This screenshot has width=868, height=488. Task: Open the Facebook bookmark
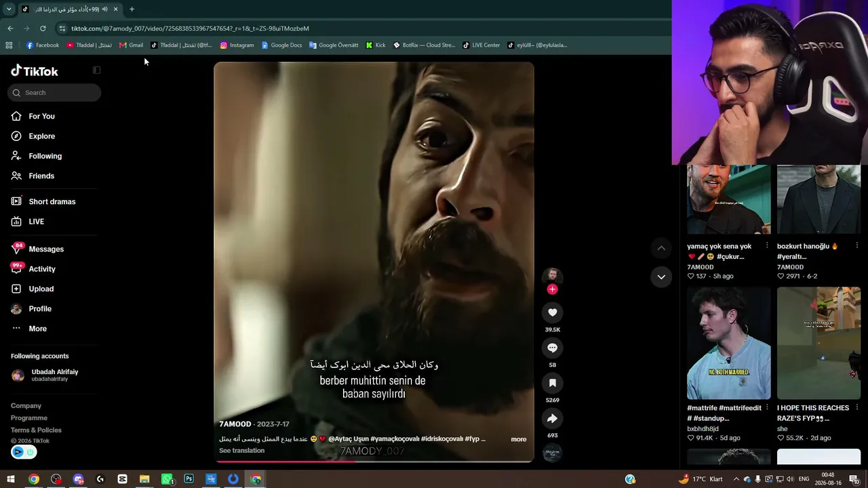(43, 45)
